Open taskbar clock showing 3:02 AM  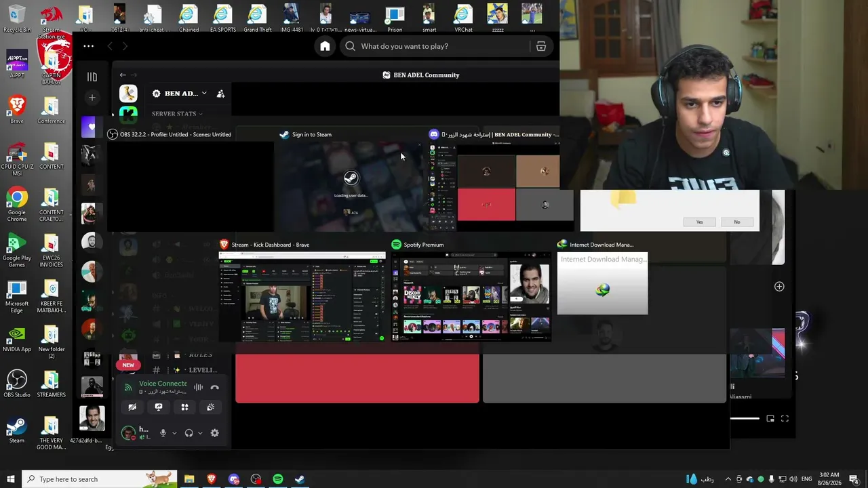click(x=829, y=479)
